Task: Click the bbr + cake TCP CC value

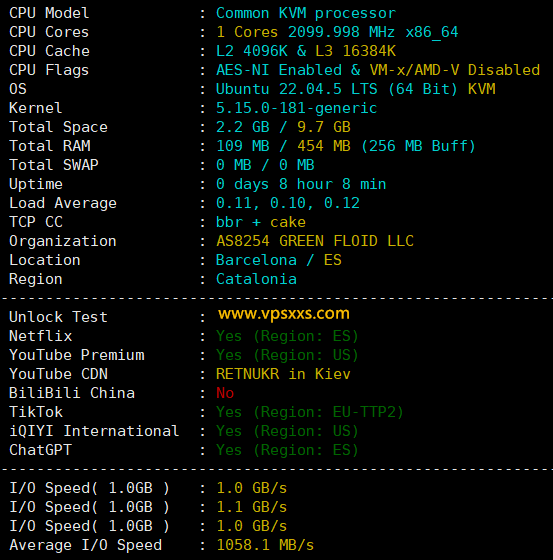Action: click(x=261, y=222)
